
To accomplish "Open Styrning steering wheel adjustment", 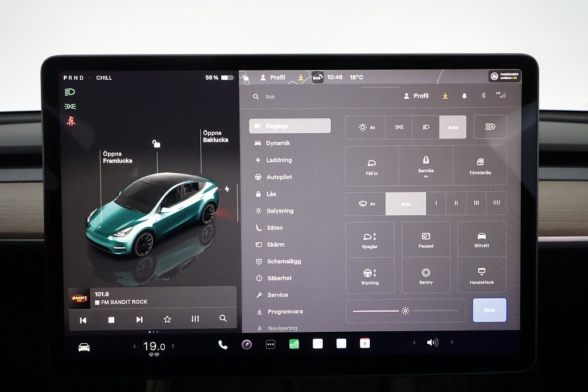I will [x=370, y=276].
